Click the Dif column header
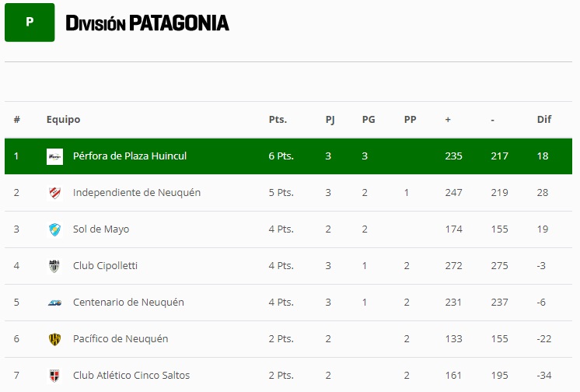 click(x=544, y=120)
